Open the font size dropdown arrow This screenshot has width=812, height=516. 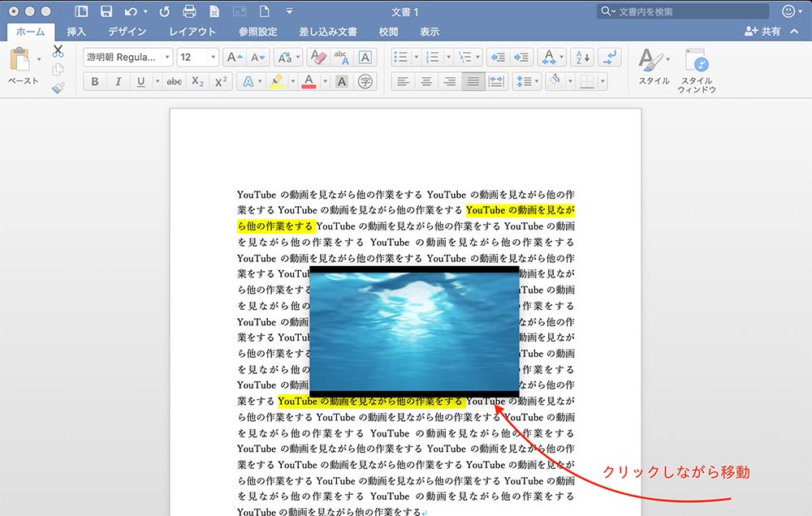213,57
